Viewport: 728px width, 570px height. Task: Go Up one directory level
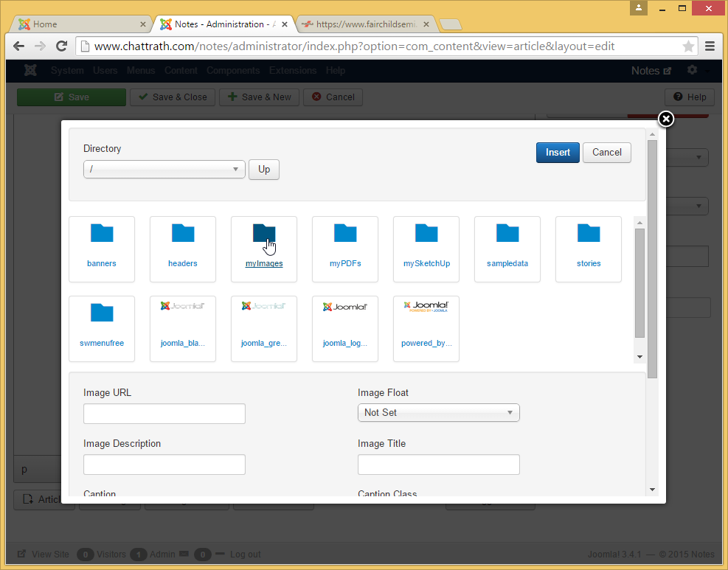[x=264, y=170]
